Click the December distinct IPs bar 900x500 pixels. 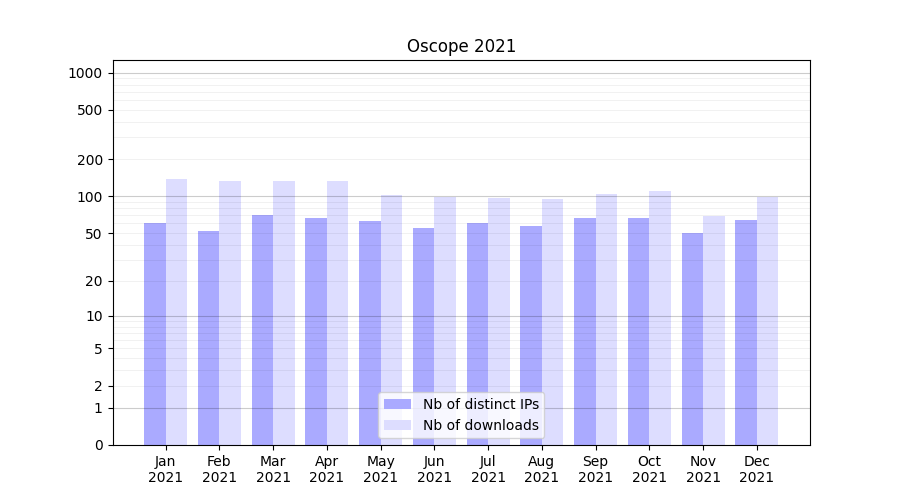coord(746,332)
